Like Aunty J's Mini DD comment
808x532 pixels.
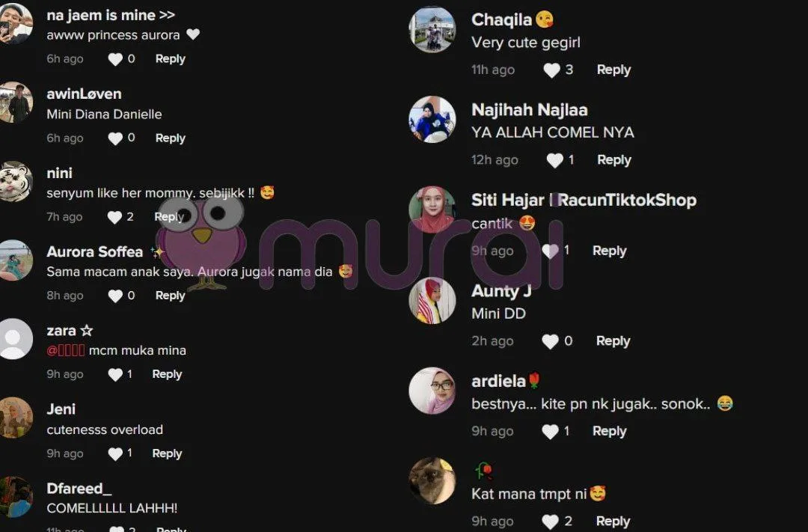tap(550, 341)
